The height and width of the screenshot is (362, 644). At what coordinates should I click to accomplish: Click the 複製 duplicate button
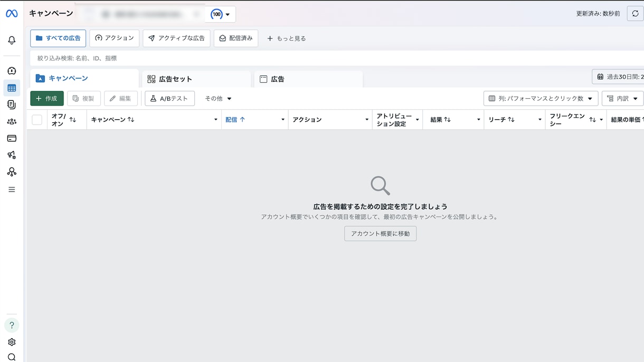(x=84, y=99)
